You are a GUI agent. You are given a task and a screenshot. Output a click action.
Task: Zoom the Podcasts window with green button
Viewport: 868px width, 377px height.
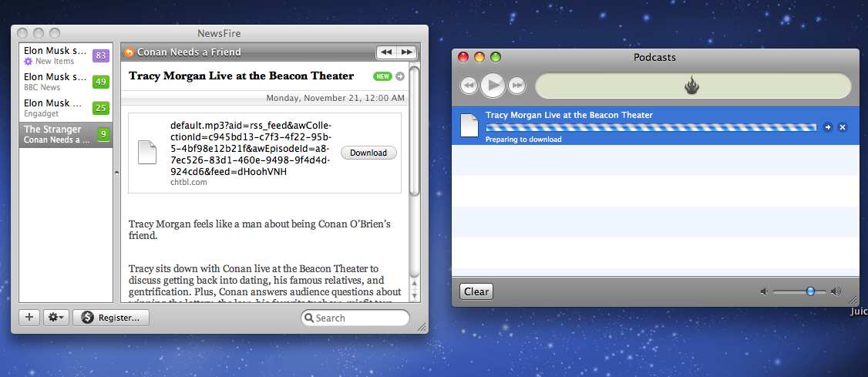496,57
